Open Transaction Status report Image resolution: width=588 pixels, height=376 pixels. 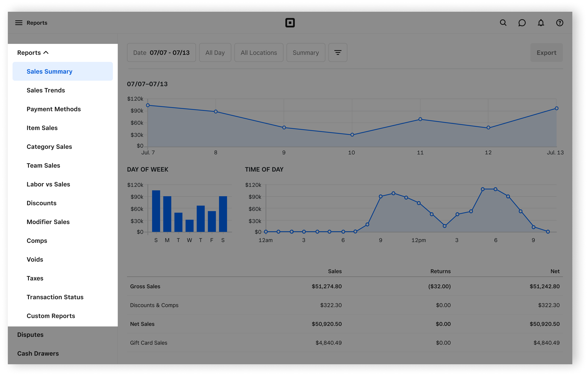(x=55, y=297)
